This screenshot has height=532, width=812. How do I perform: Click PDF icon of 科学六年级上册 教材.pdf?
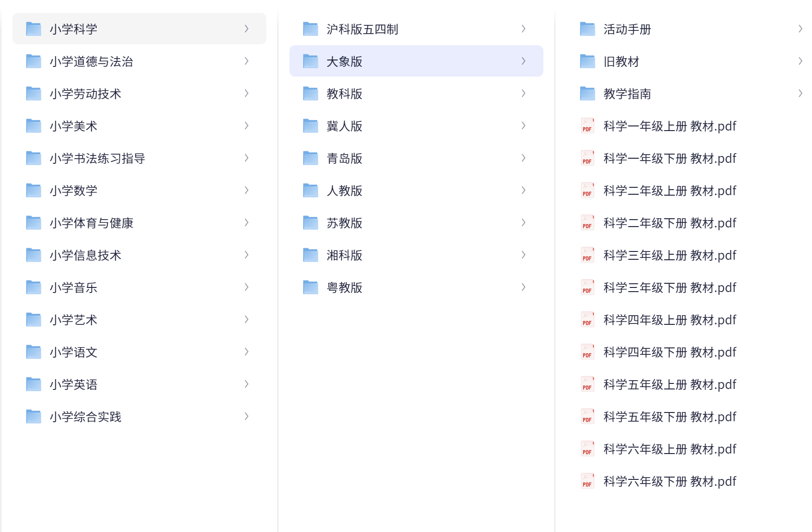tap(588, 449)
